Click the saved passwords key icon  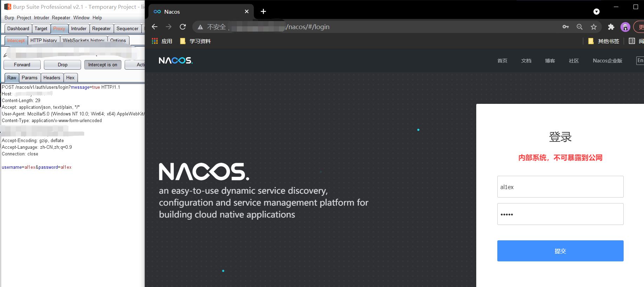click(565, 27)
